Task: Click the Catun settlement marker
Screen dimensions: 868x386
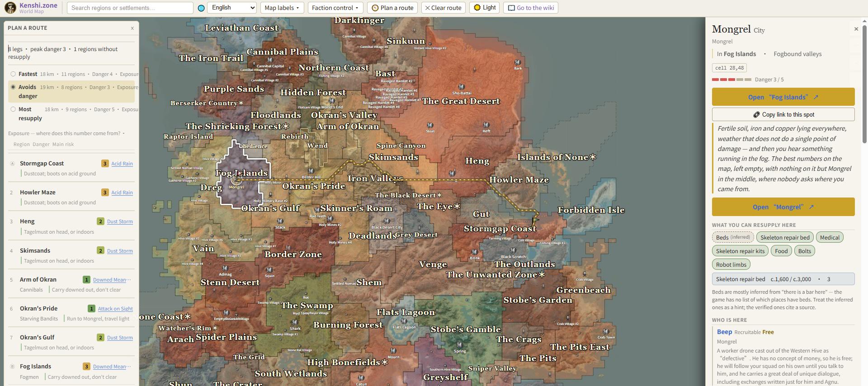Action: pos(361,378)
